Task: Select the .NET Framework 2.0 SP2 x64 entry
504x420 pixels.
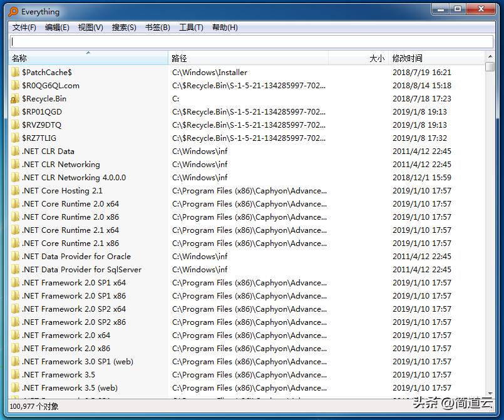Action: point(74,309)
